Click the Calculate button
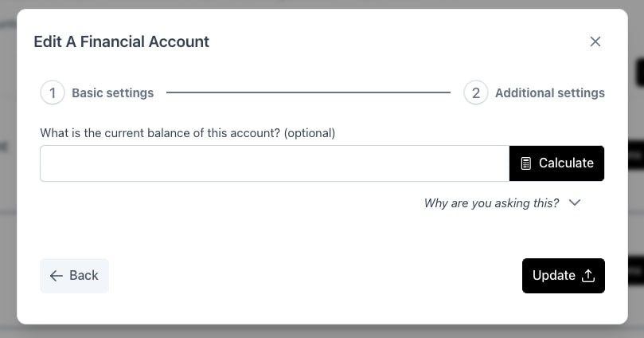The image size is (644, 338). tap(556, 163)
